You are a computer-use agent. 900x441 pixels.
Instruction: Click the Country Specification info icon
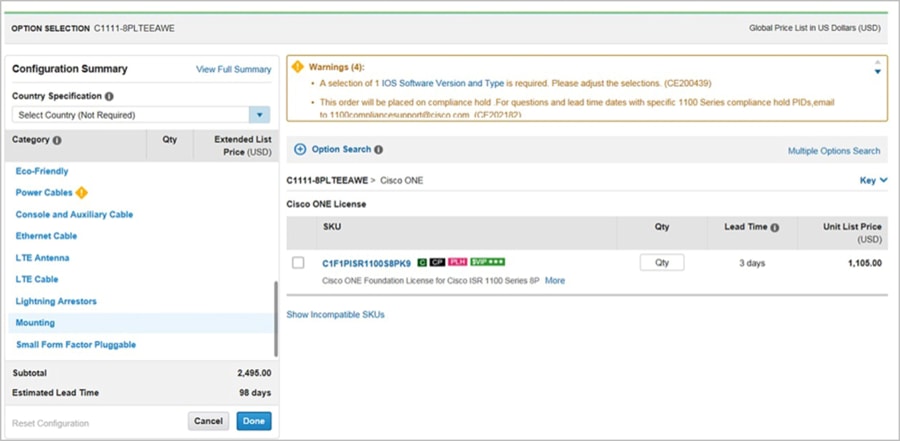[109, 96]
